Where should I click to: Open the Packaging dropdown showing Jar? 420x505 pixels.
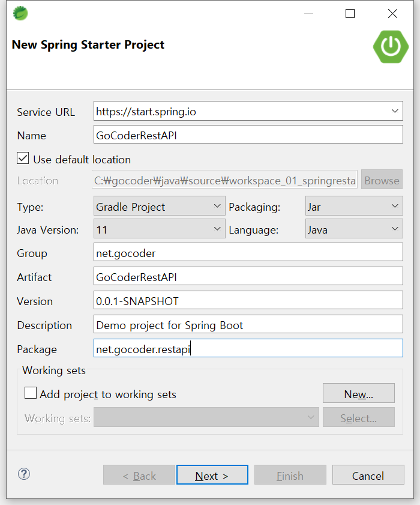point(354,206)
